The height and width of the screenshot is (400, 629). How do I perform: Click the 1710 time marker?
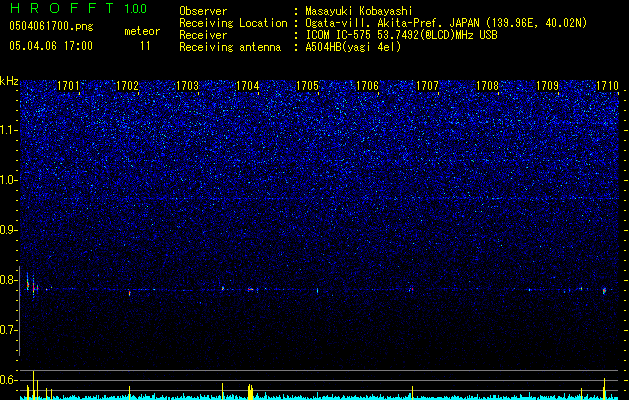(x=607, y=85)
